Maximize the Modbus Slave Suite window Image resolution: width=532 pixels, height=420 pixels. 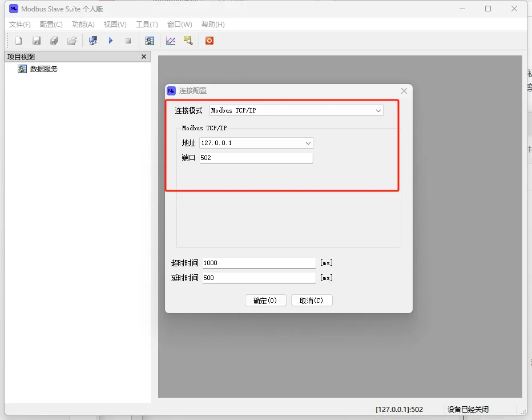pyautogui.click(x=488, y=9)
